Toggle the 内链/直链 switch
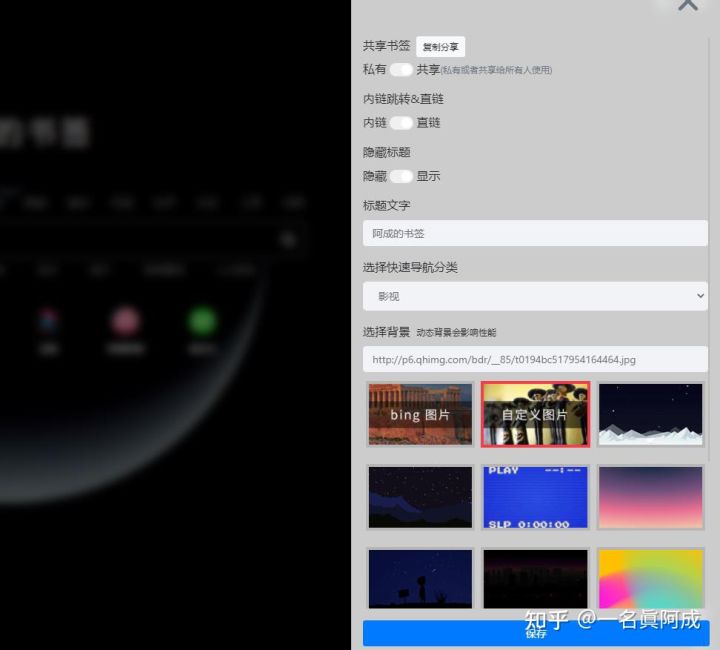720x650 pixels. 401,123
